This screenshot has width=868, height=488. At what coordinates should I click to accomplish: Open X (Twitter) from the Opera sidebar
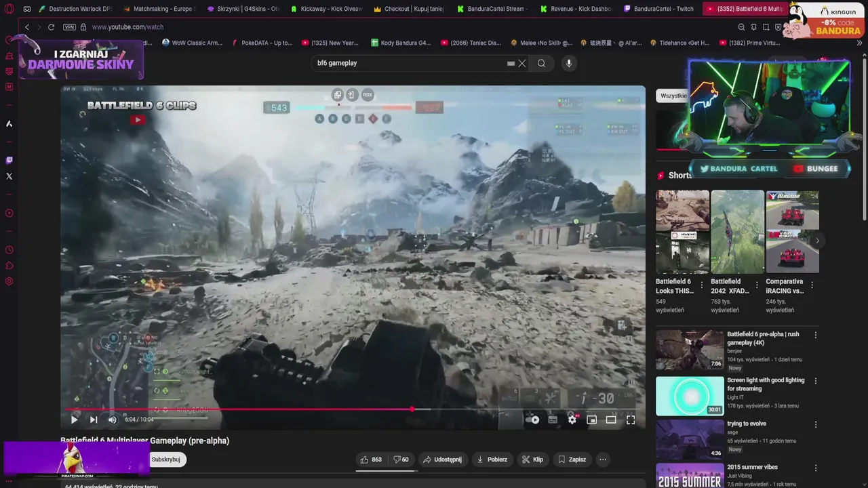[x=9, y=176]
